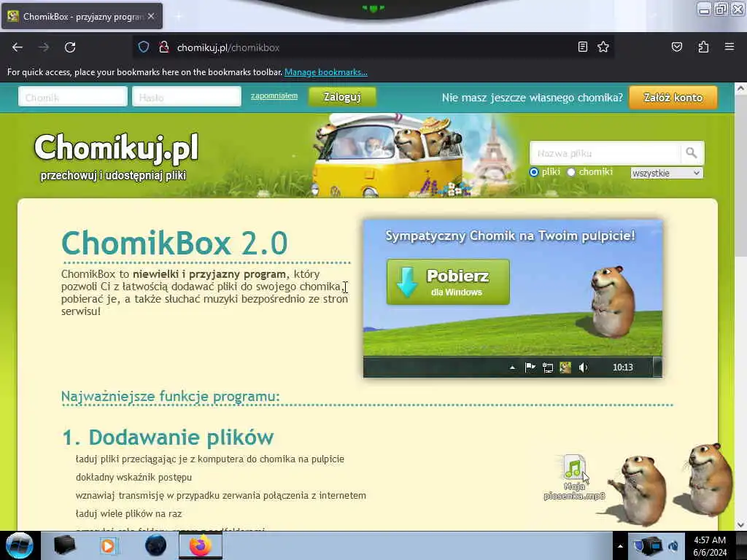Show hidden system tray icons arrow
This screenshot has width=747, height=560.
[620, 546]
